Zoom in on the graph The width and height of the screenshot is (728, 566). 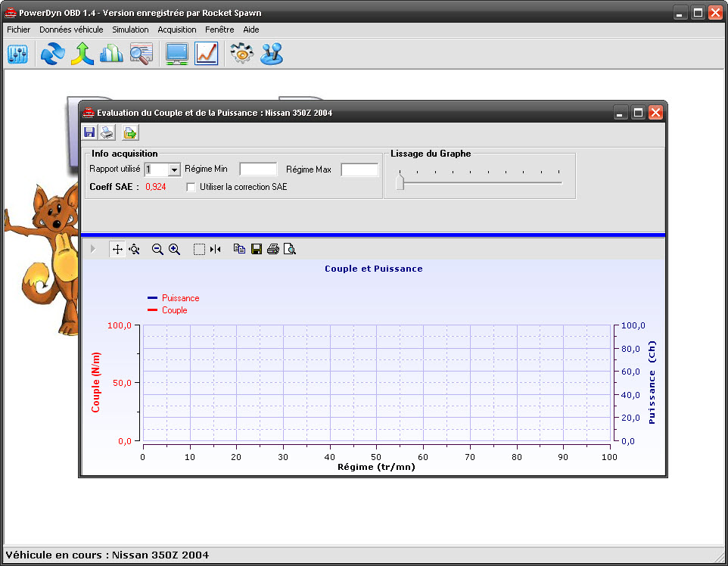[174, 249]
